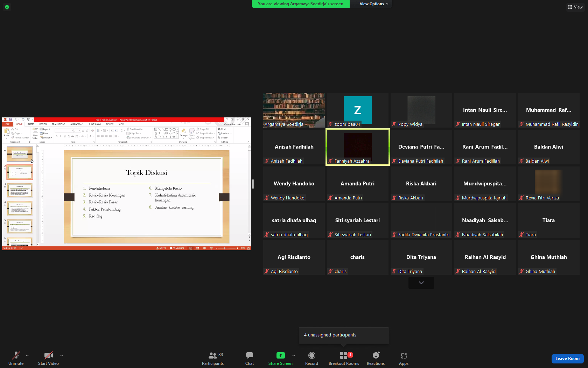
Task: Open the Layout dropdown in Slides group
Action: [x=46, y=129]
